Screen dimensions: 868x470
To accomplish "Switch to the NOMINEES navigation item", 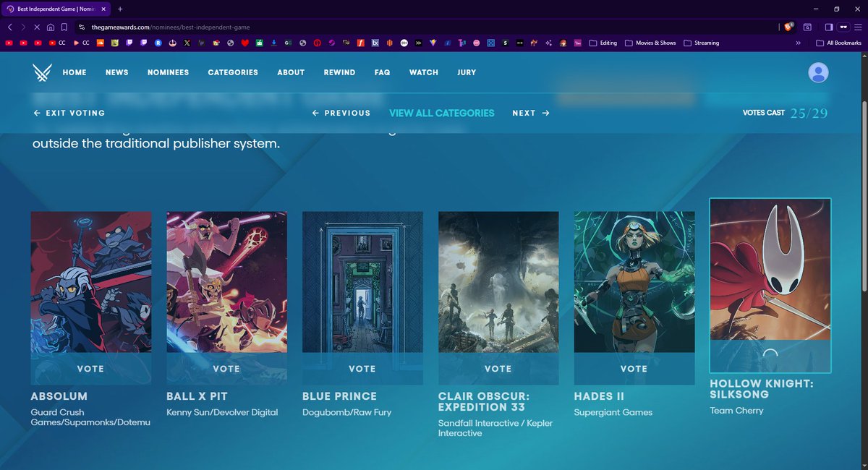I will click(x=168, y=72).
